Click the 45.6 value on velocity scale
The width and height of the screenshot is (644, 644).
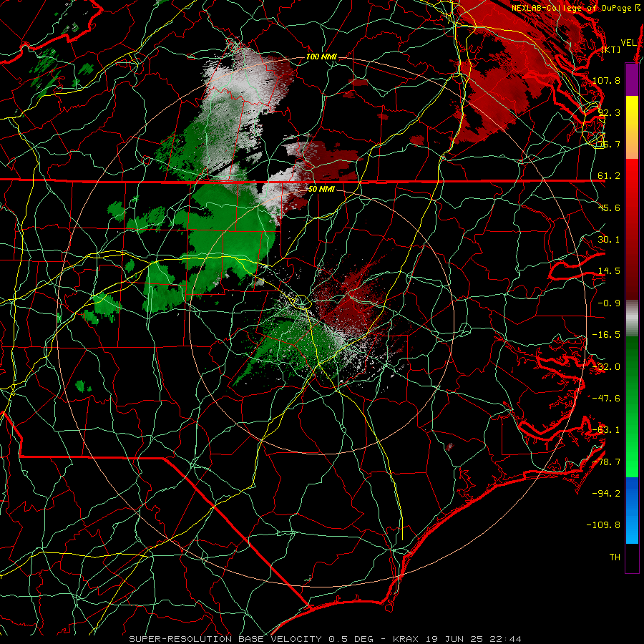click(609, 208)
